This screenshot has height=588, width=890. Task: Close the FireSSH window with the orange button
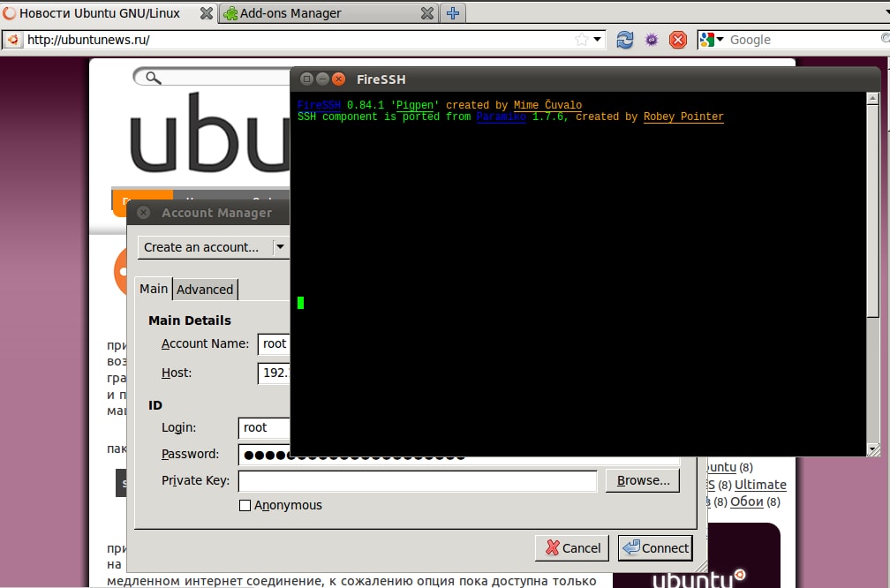tap(339, 79)
